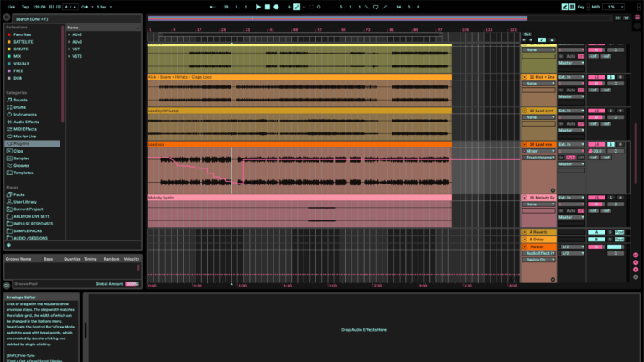Open Lead vox Mixer device chooser

[x=539, y=151]
